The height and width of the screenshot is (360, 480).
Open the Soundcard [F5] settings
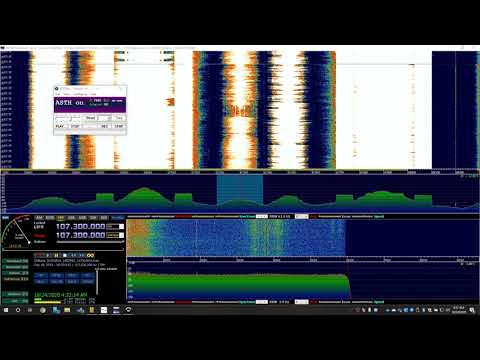point(16,261)
